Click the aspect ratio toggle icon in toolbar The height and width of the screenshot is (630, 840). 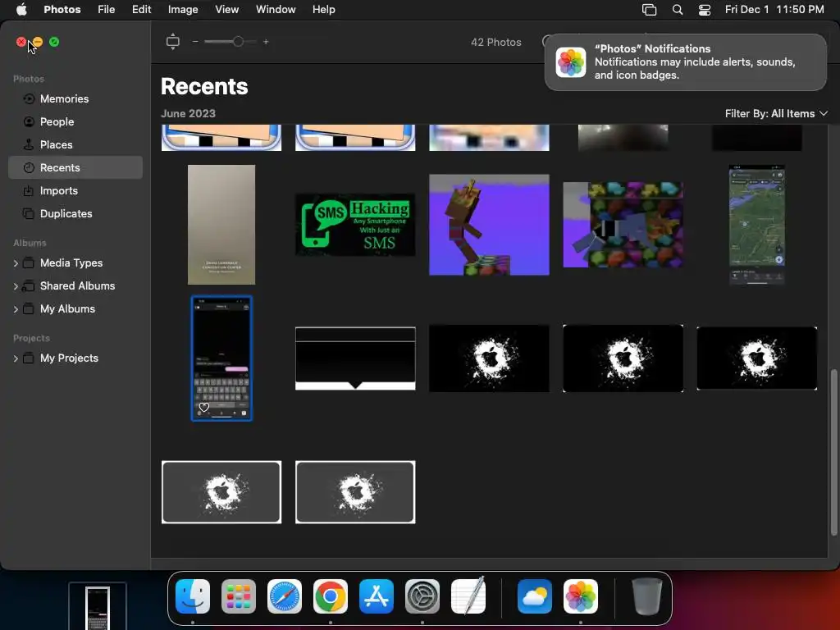(172, 42)
